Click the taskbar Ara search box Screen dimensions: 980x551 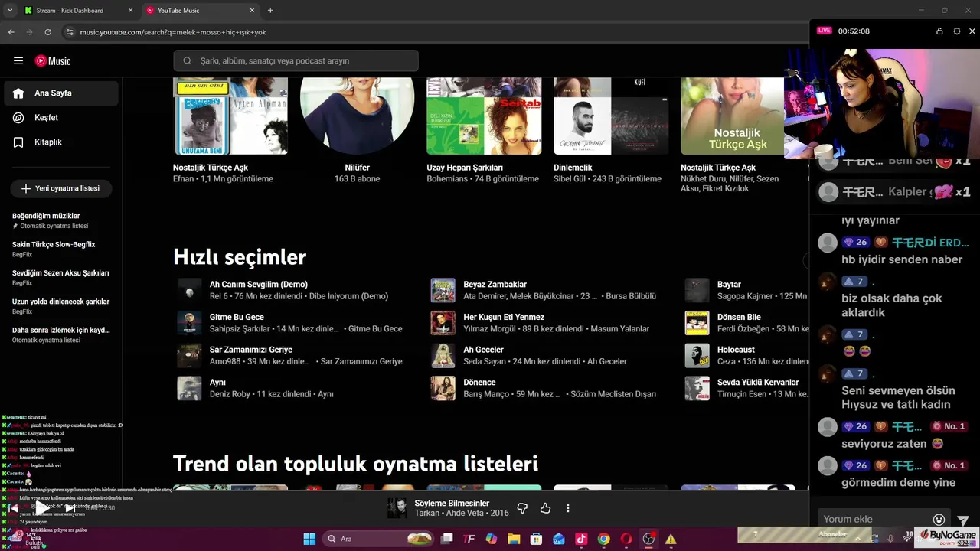(377, 539)
